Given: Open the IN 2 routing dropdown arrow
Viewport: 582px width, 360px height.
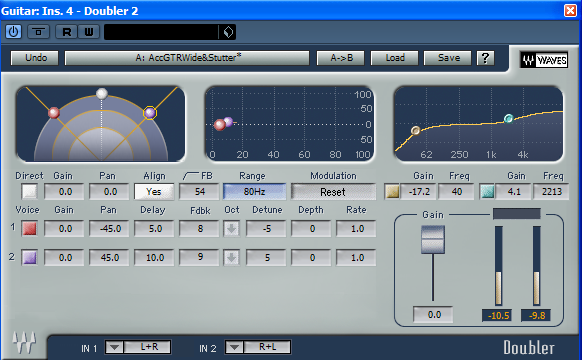Looking at the screenshot, I should click(234, 348).
